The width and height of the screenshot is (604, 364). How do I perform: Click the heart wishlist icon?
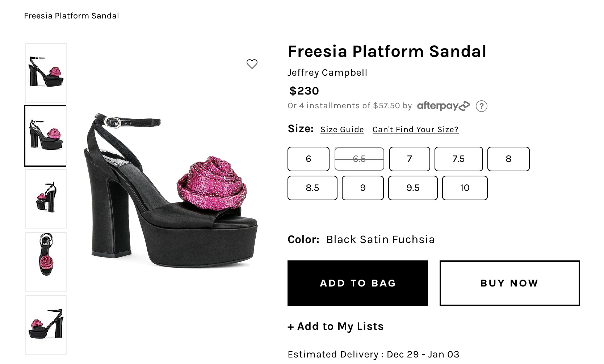pyautogui.click(x=252, y=64)
